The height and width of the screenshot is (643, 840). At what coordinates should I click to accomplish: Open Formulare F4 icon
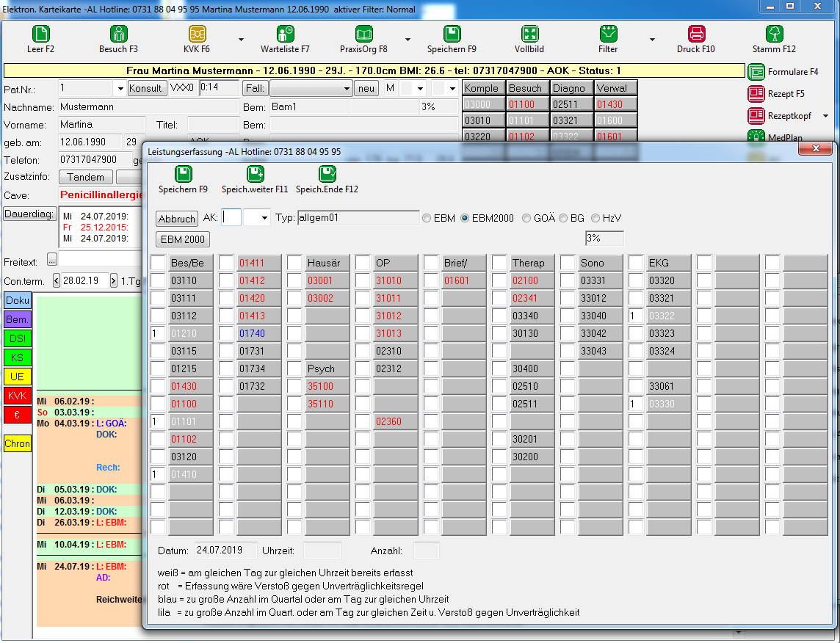tap(756, 72)
